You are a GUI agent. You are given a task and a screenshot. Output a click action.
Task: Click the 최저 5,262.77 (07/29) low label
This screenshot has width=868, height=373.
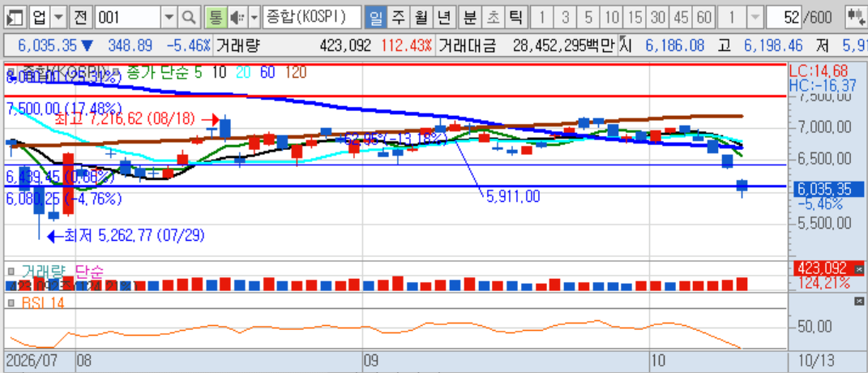(x=135, y=236)
